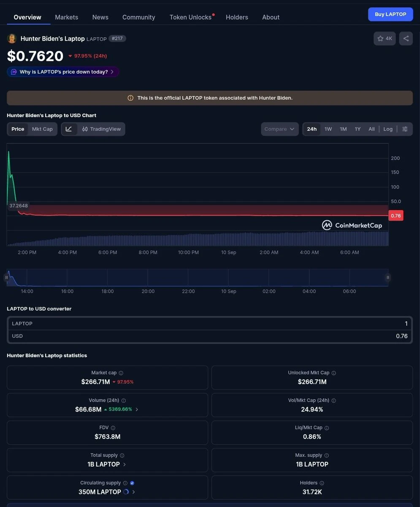Switch to TradingView chart mode
This screenshot has width=420, height=507.
coord(101,129)
